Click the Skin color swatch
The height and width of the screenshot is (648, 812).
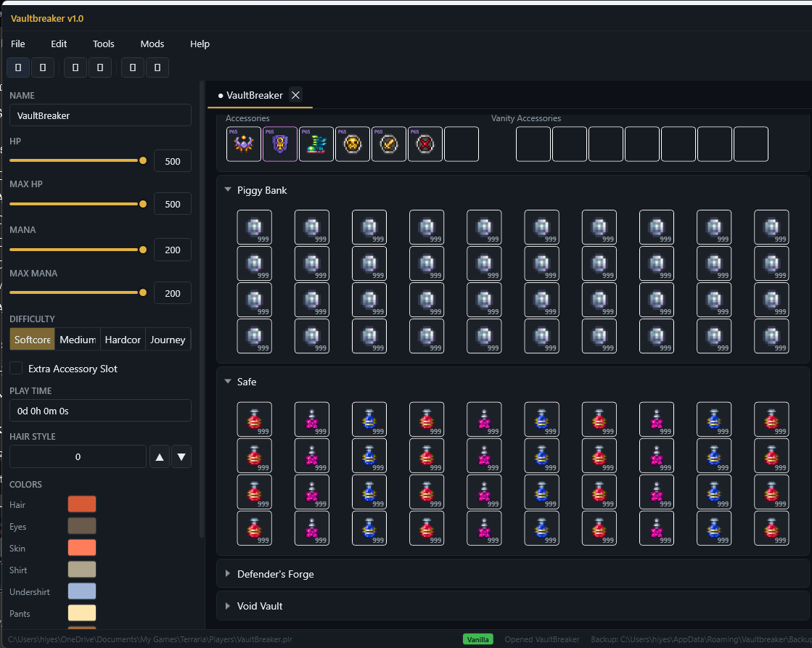point(82,548)
